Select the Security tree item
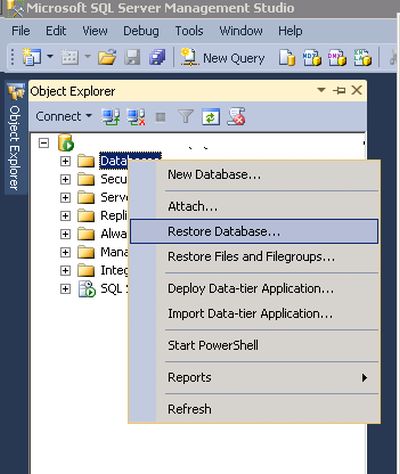The image size is (400, 474). click(x=114, y=179)
